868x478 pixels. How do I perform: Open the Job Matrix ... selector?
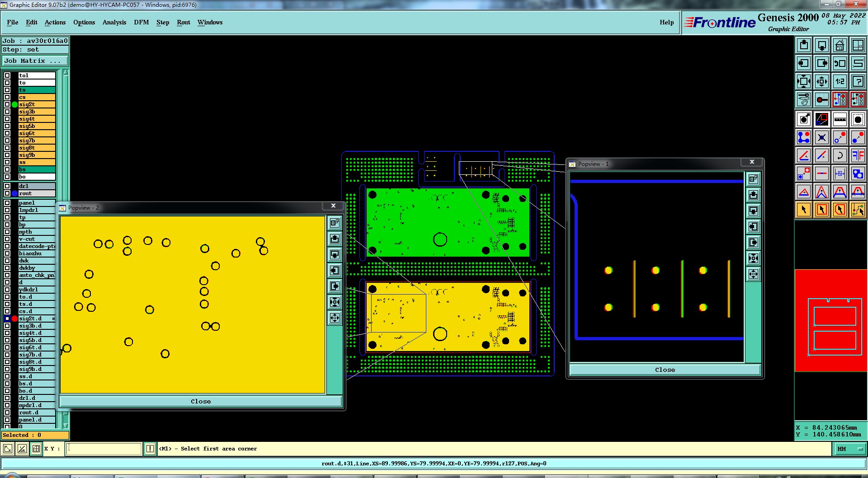click(x=35, y=61)
